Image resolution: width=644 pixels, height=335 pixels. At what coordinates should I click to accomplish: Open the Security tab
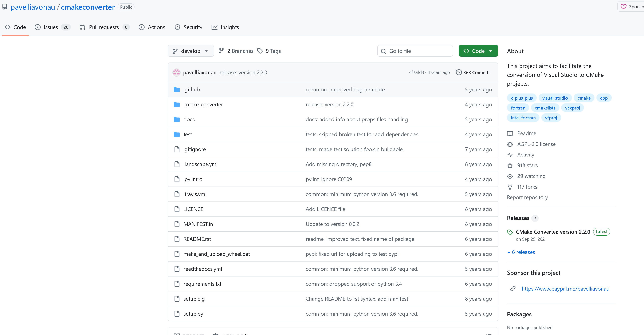(x=188, y=27)
